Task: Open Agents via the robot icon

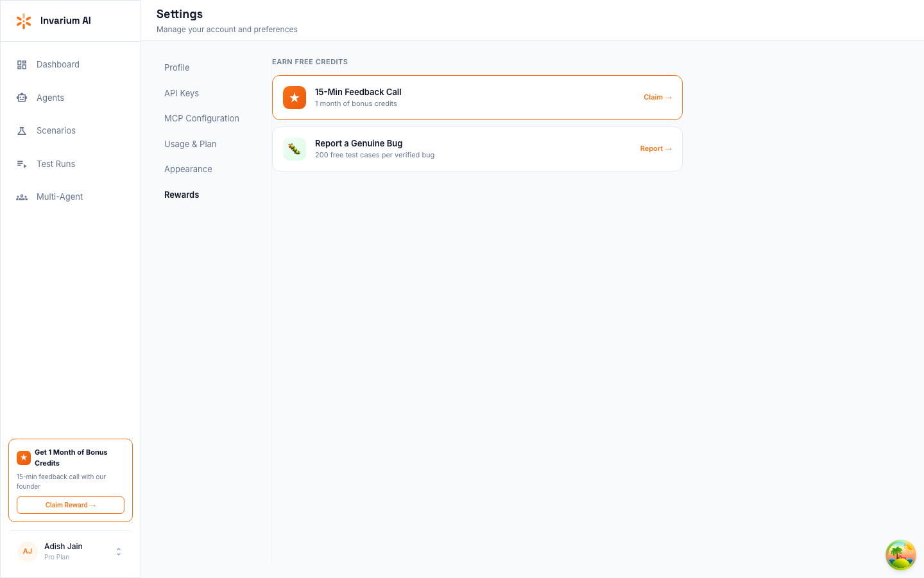Action: point(21,98)
